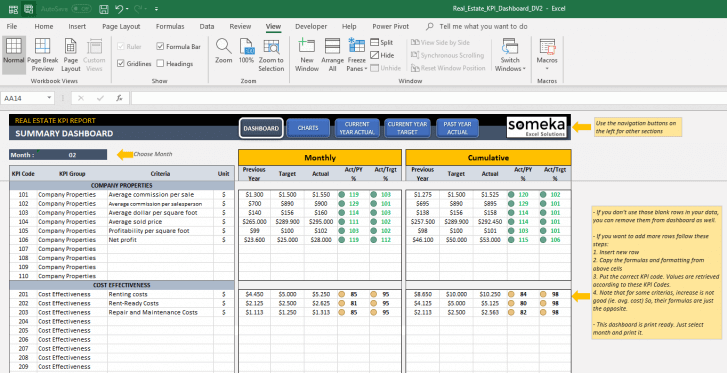Image resolution: width=727 pixels, height=373 pixels.
Task: Click the Zoom to Selection icon
Action: (271, 46)
